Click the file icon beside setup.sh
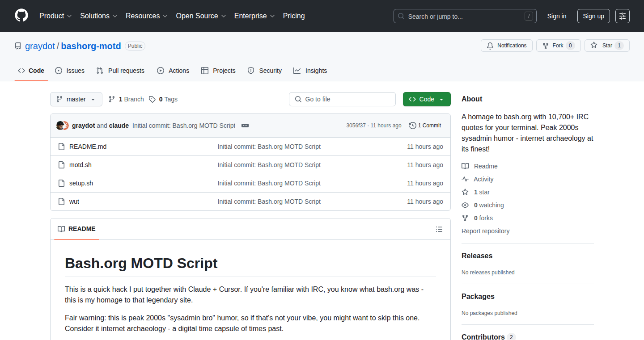The width and height of the screenshot is (644, 340). click(62, 183)
